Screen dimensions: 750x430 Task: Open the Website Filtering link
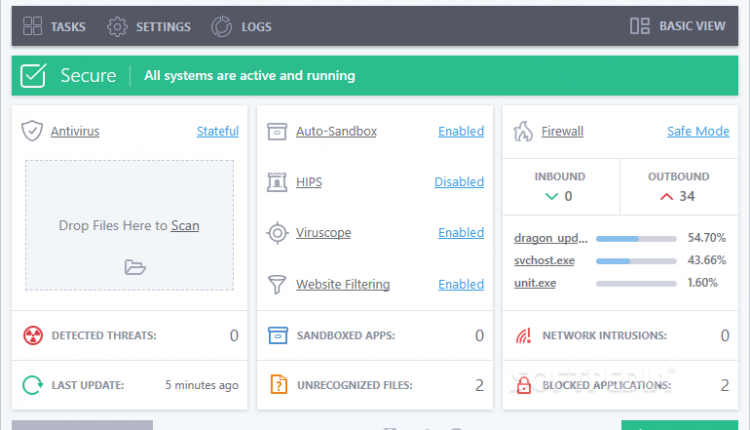(x=343, y=284)
